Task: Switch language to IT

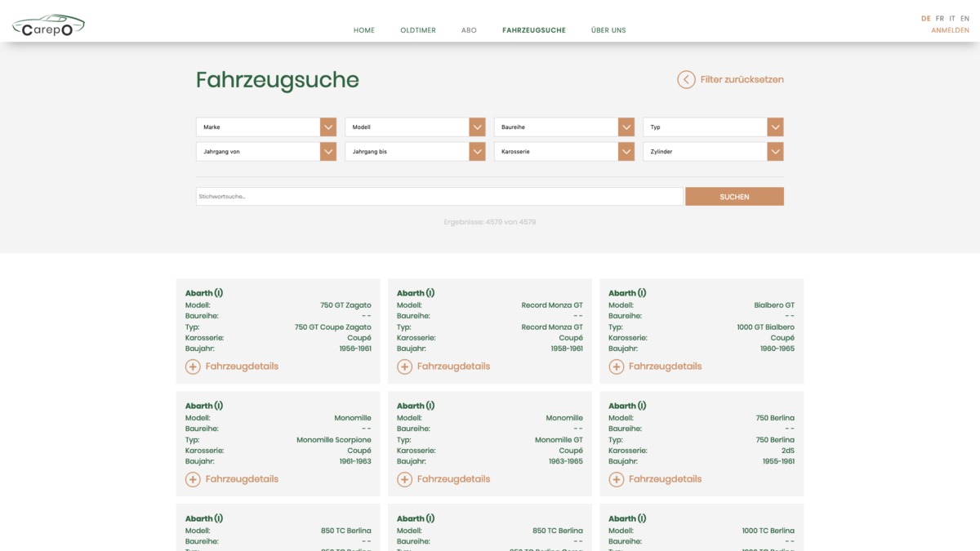Action: 952,19
